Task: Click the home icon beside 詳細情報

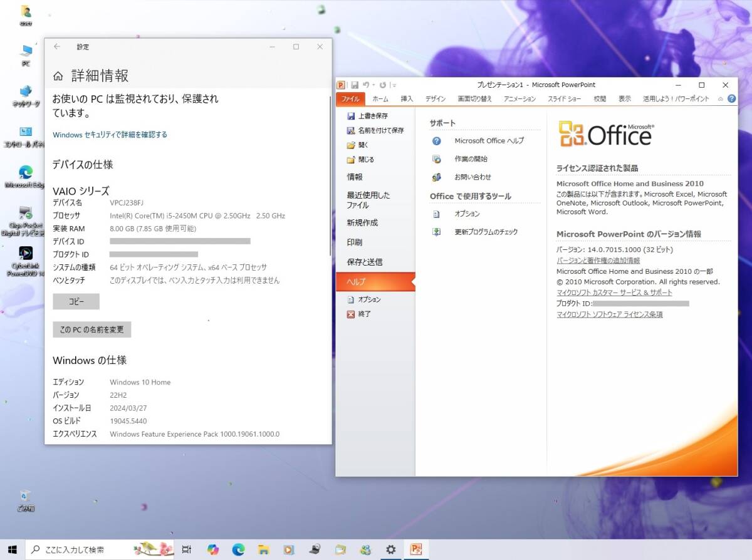Action: click(x=58, y=76)
